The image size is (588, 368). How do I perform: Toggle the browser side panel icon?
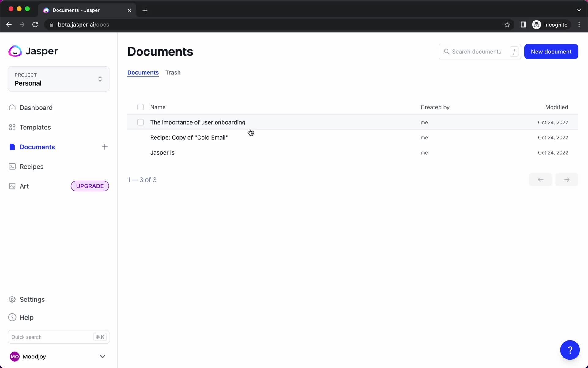(x=523, y=25)
